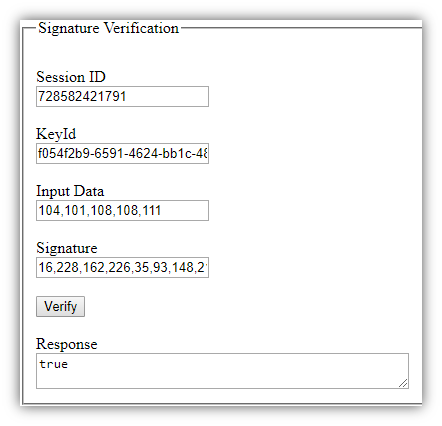Select the Input Data label
The image size is (442, 426).
tap(70, 191)
